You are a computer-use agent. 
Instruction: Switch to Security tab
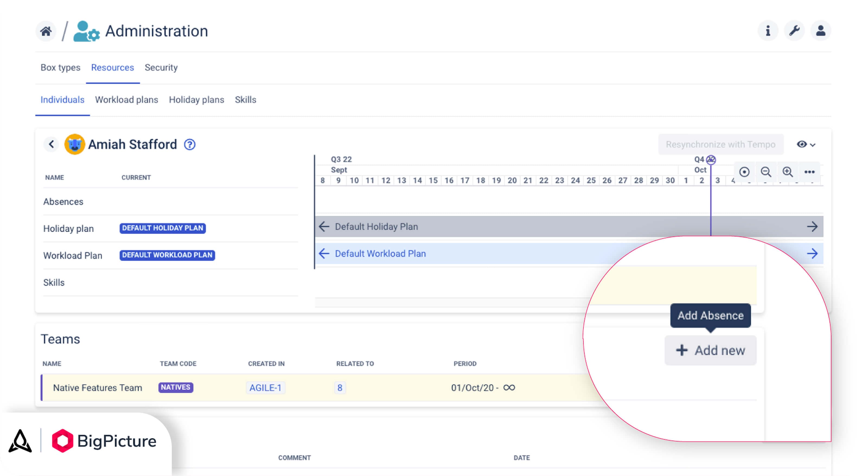pyautogui.click(x=161, y=68)
